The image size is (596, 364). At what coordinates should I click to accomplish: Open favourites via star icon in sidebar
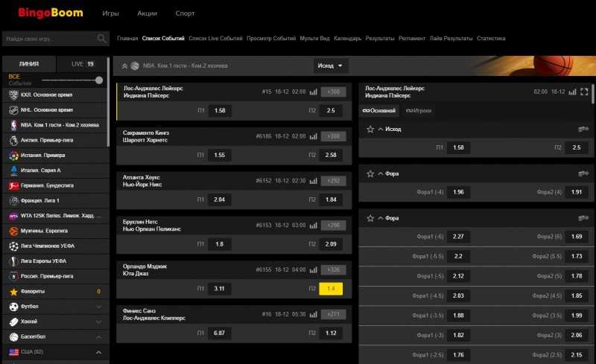point(13,292)
